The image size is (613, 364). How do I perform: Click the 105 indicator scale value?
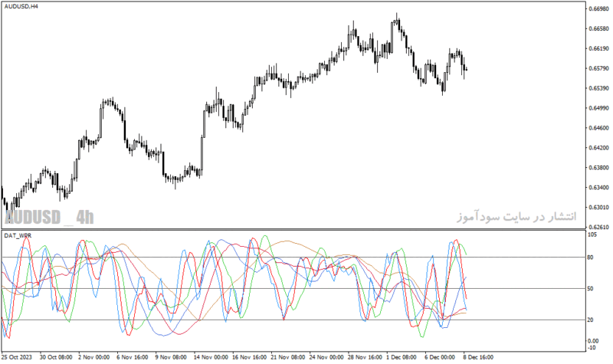(592, 234)
